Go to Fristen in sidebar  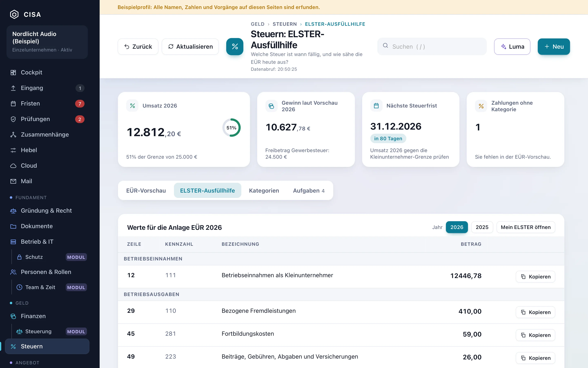(x=47, y=103)
